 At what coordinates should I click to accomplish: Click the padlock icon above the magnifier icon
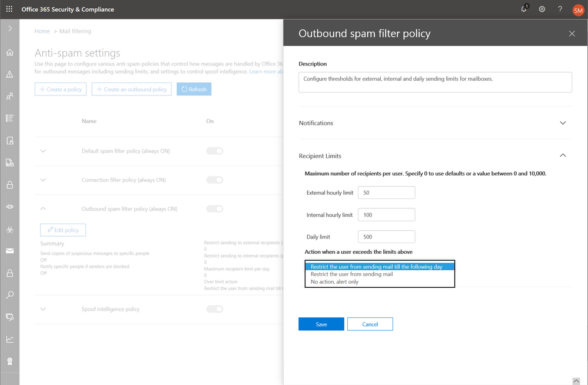(10, 273)
